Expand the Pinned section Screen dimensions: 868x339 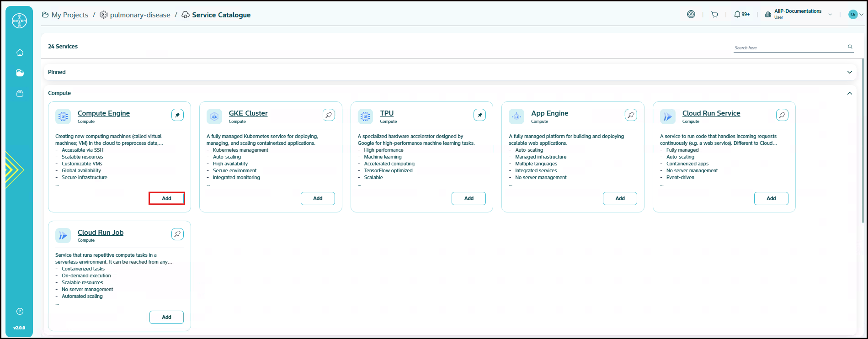(x=849, y=72)
